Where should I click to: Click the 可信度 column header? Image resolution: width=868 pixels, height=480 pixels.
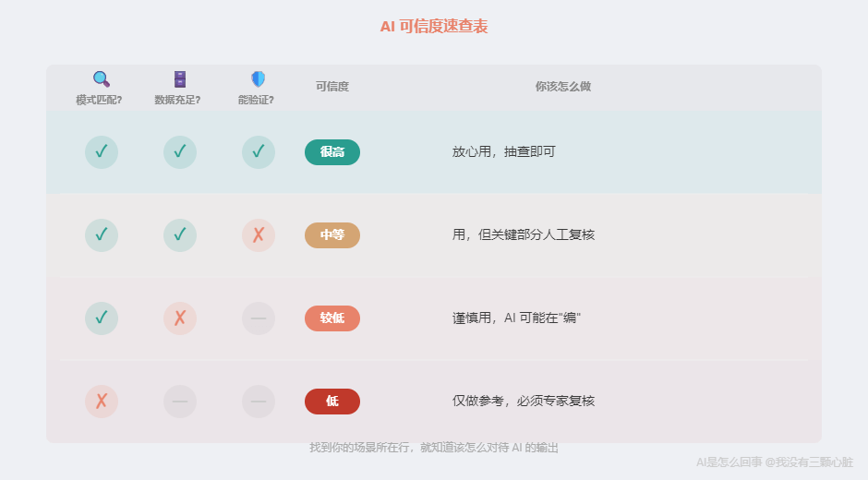click(332, 87)
